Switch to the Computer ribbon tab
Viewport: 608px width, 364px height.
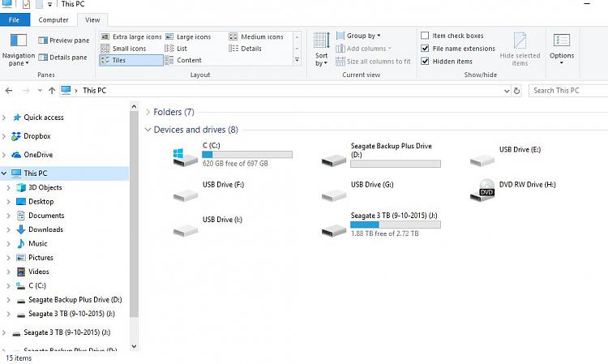coord(54,19)
